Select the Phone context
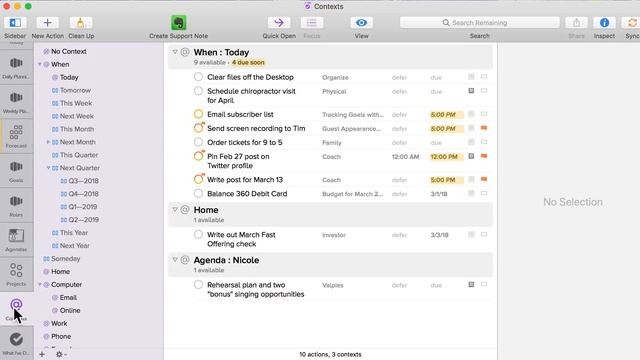This screenshot has width=640, height=360. coord(61,336)
